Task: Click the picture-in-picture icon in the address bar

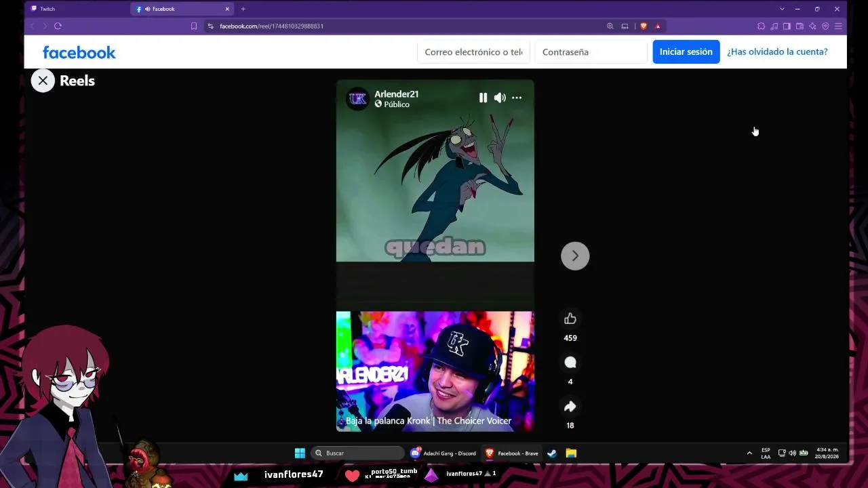Action: [625, 26]
